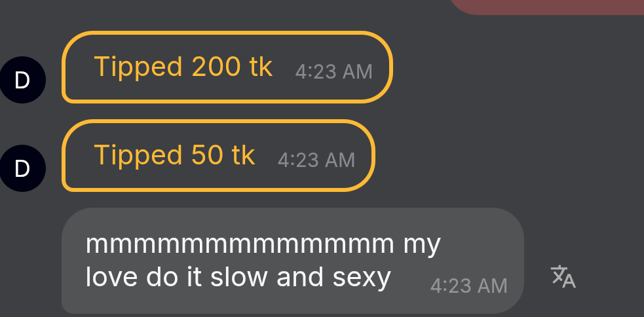The image size is (644, 317).
Task: Open D avatar beside 50 tk tip
Action: click(22, 168)
